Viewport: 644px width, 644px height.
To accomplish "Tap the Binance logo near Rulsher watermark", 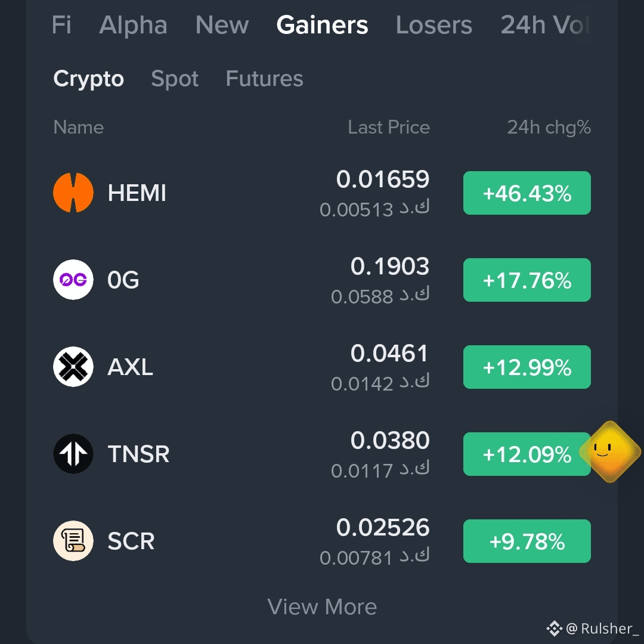I will click(554, 628).
